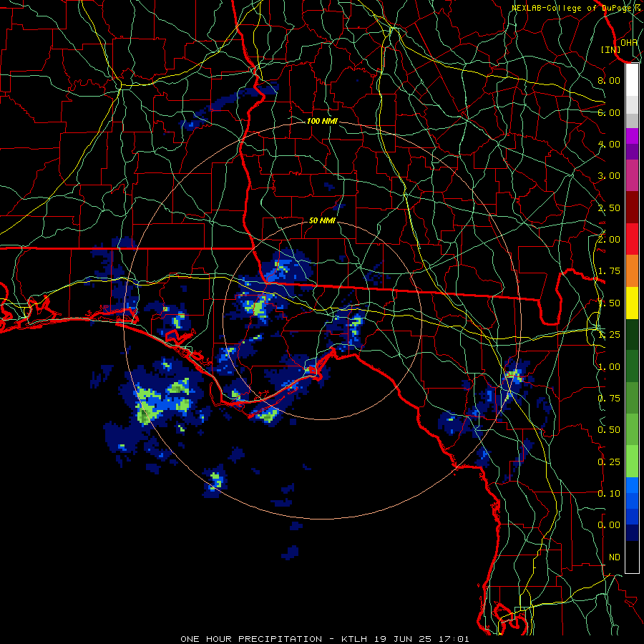This screenshot has height=644, width=644.
Task: Click the dark red 2.50 legend swatch
Action: click(x=632, y=208)
